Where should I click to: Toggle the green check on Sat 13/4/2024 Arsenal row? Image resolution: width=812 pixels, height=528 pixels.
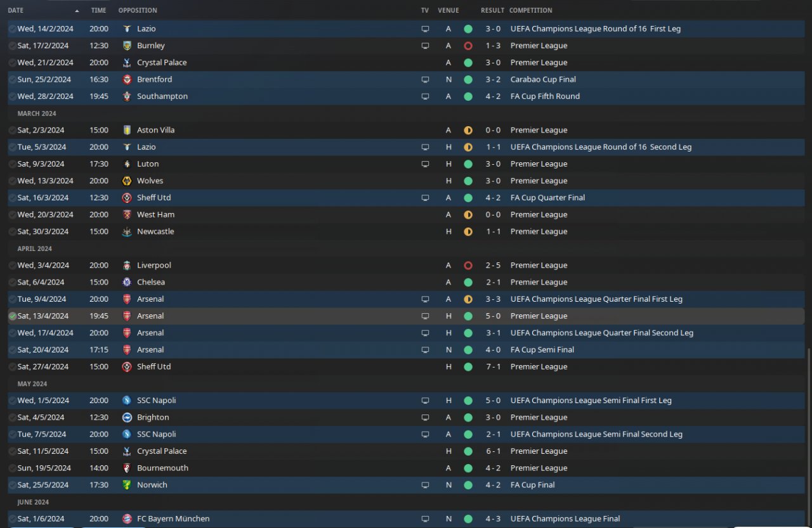pyautogui.click(x=12, y=316)
